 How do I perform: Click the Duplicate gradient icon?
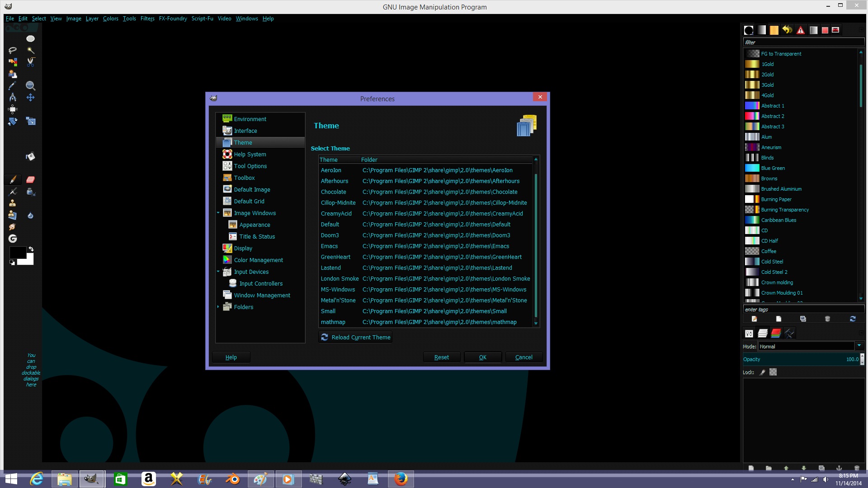pos(803,319)
